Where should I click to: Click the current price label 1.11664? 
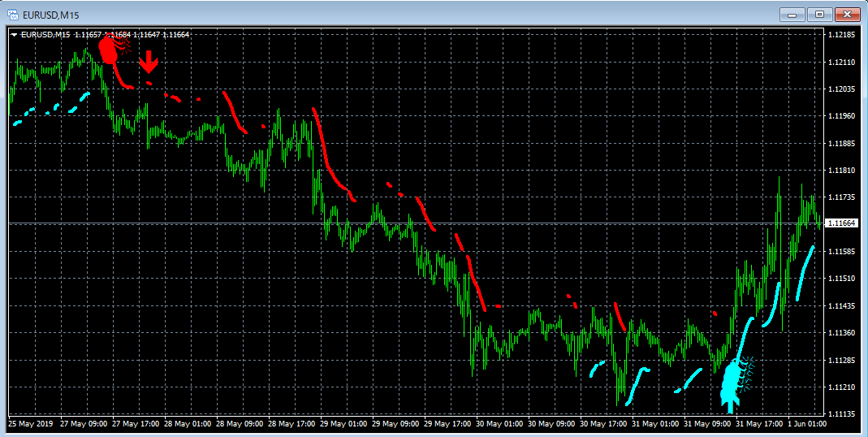(841, 223)
